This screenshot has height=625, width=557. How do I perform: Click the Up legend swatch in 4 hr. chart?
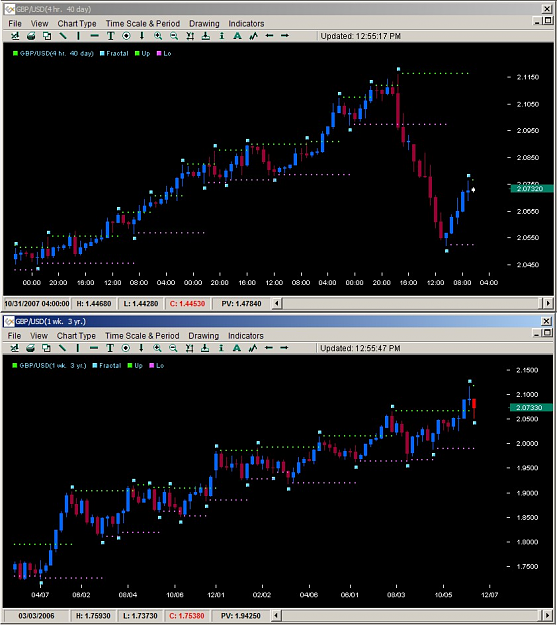[x=137, y=53]
